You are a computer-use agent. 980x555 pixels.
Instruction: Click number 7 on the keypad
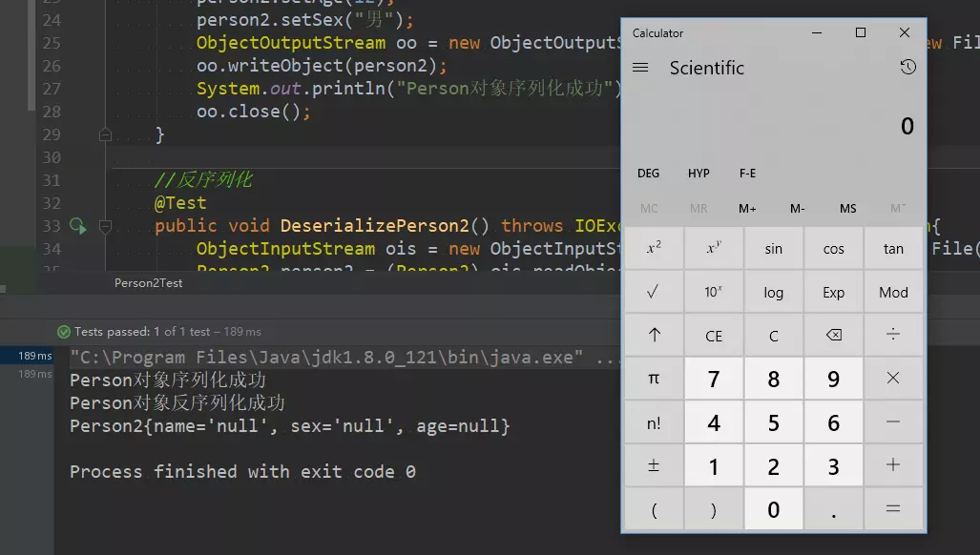coord(714,379)
